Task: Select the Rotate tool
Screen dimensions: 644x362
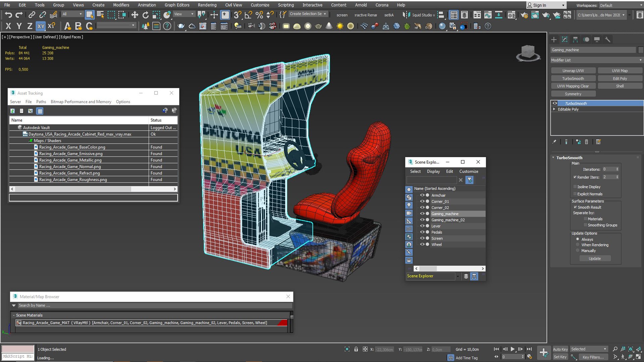Action: coord(145,15)
